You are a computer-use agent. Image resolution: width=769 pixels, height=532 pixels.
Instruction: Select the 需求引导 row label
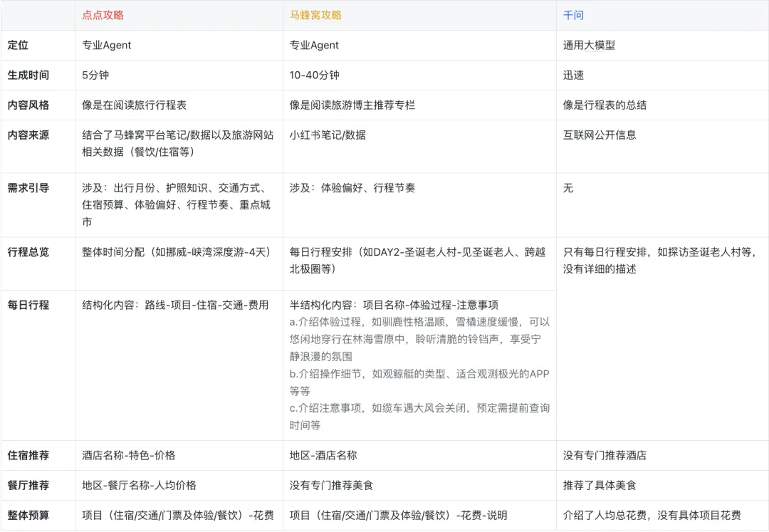pyautogui.click(x=28, y=188)
